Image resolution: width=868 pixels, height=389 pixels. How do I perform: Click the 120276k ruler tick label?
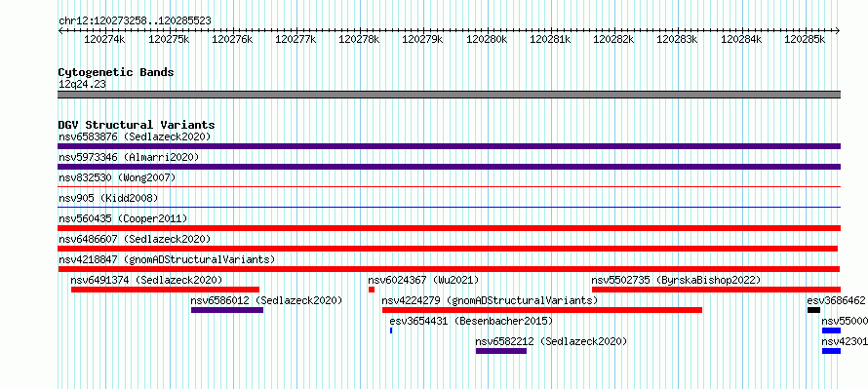click(232, 39)
